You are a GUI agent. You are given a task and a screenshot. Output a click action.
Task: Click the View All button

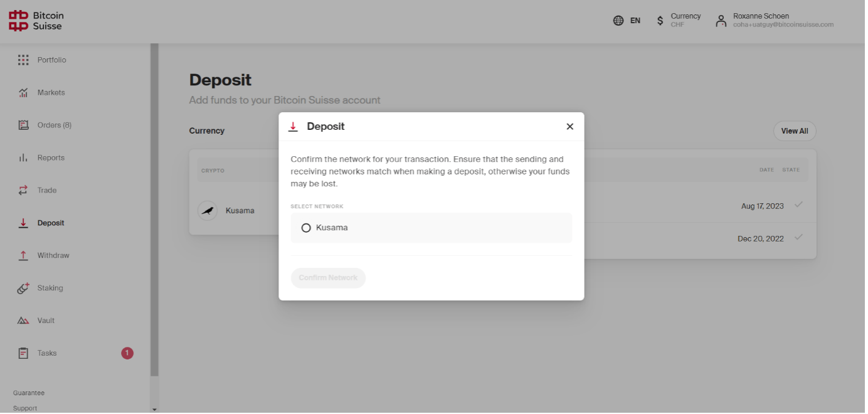coord(794,131)
